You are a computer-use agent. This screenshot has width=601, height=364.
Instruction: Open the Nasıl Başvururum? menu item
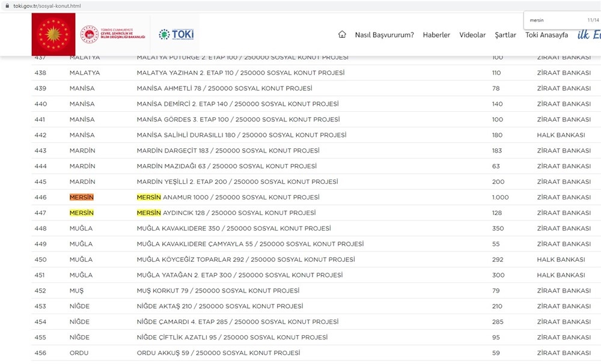pyautogui.click(x=384, y=35)
